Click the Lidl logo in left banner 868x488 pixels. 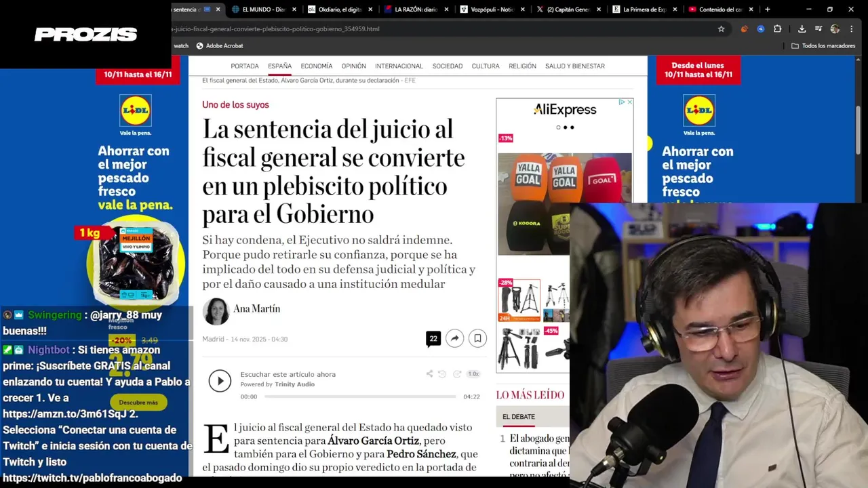(135, 110)
